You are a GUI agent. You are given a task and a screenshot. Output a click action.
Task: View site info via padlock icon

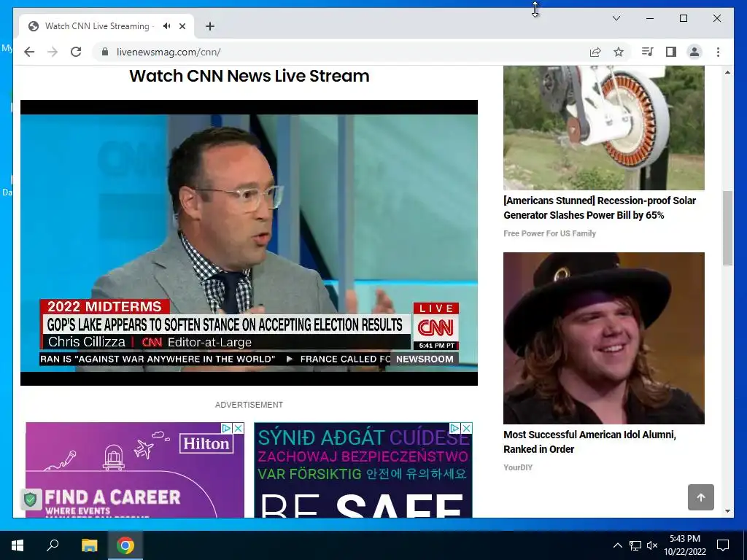point(105,52)
